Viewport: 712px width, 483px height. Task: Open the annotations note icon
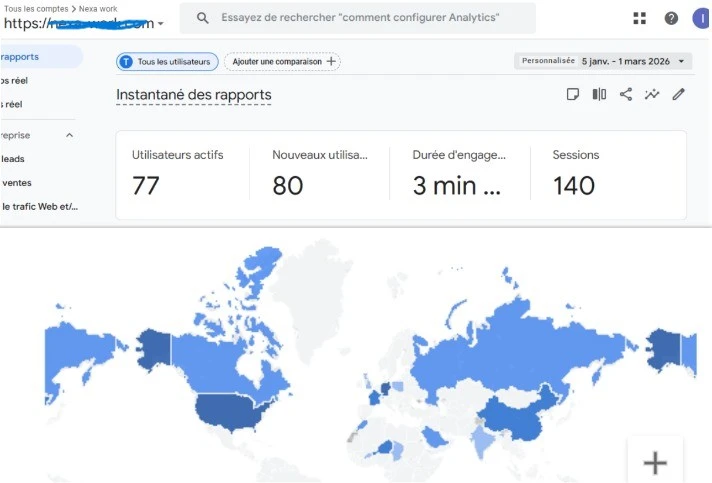click(x=573, y=94)
